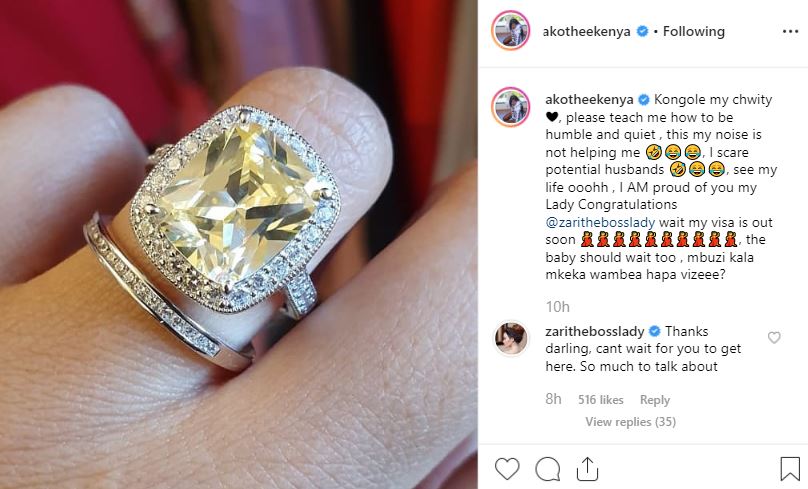Image resolution: width=808 pixels, height=489 pixels.
Task: Open the 10h caption timestamp
Action: (557, 307)
